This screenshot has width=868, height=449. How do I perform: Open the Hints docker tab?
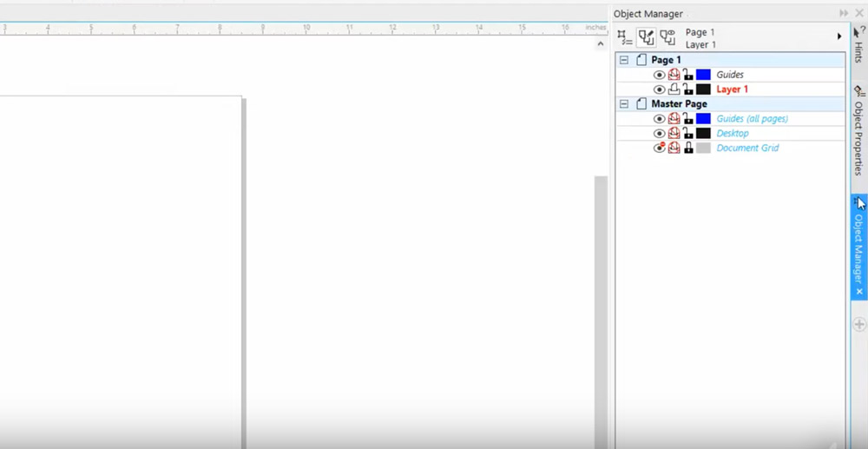click(859, 44)
